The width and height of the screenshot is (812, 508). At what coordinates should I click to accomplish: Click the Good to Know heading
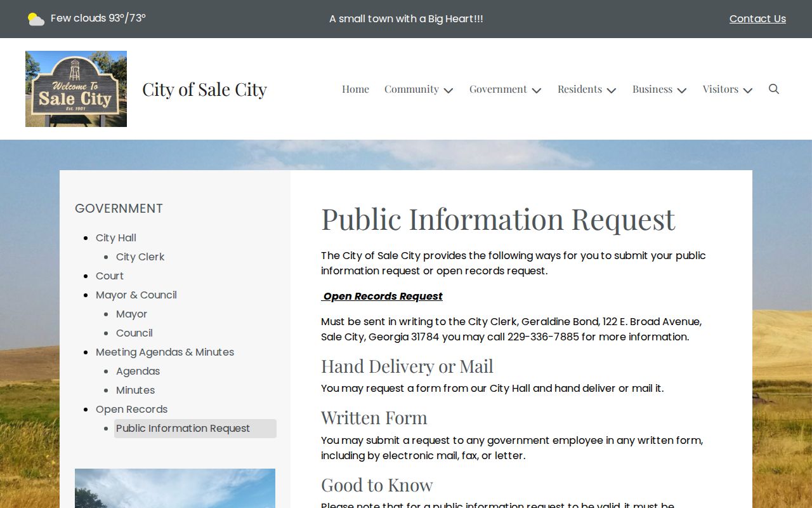click(x=377, y=485)
